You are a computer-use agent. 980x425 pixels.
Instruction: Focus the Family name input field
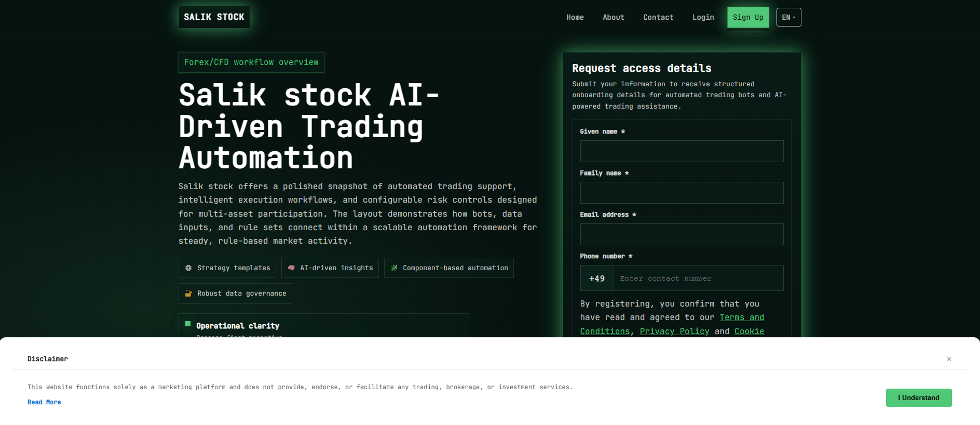click(682, 193)
